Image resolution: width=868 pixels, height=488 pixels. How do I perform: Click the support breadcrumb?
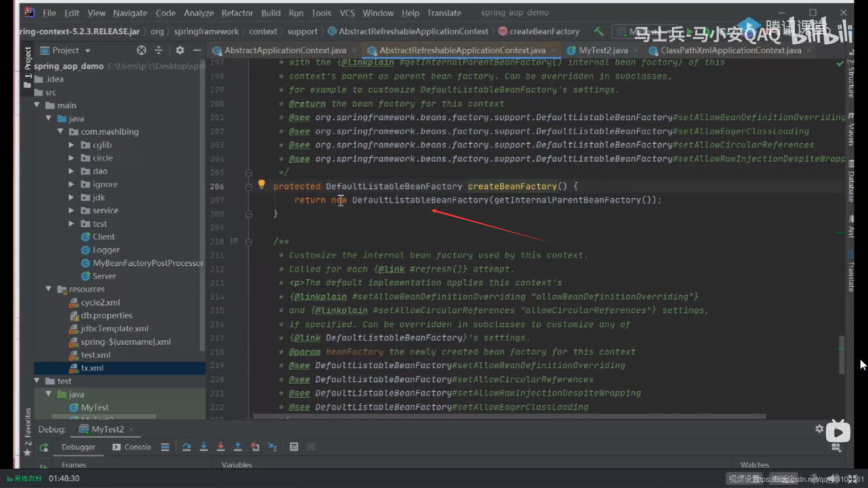(302, 31)
